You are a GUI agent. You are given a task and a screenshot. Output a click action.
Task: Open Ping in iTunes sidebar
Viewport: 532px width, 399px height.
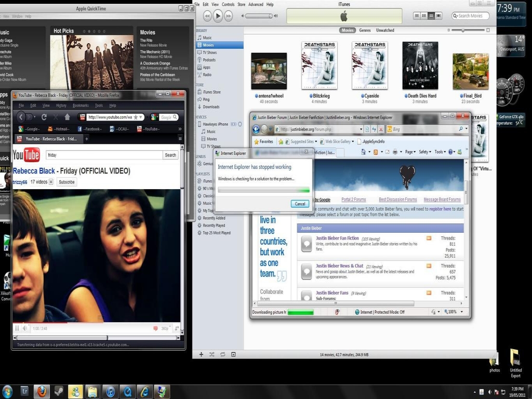[x=206, y=99]
